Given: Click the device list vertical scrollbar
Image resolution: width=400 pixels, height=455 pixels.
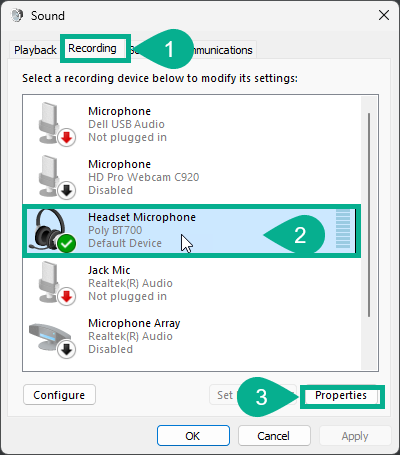Looking at the screenshot, I should (x=369, y=215).
